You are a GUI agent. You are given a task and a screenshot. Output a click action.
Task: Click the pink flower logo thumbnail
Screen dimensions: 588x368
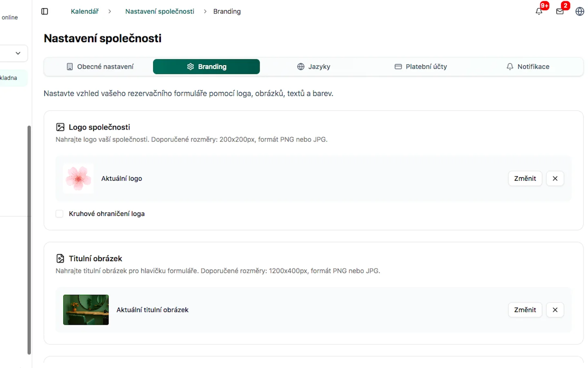tap(78, 178)
